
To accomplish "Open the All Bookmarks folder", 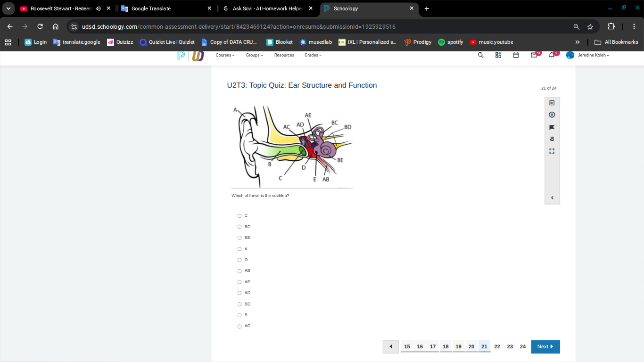I will point(616,42).
